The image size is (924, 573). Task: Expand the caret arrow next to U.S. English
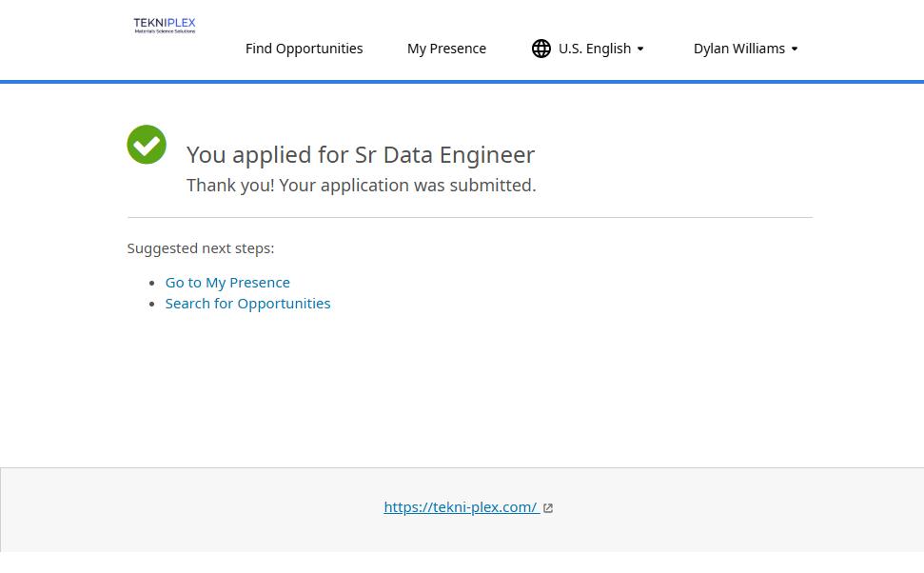640,49
